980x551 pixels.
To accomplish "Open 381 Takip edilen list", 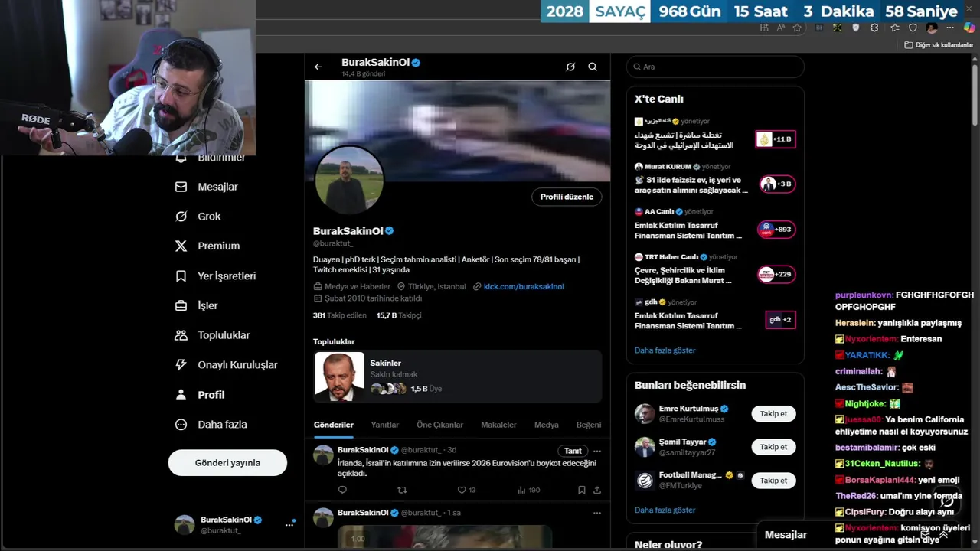I will tap(340, 315).
